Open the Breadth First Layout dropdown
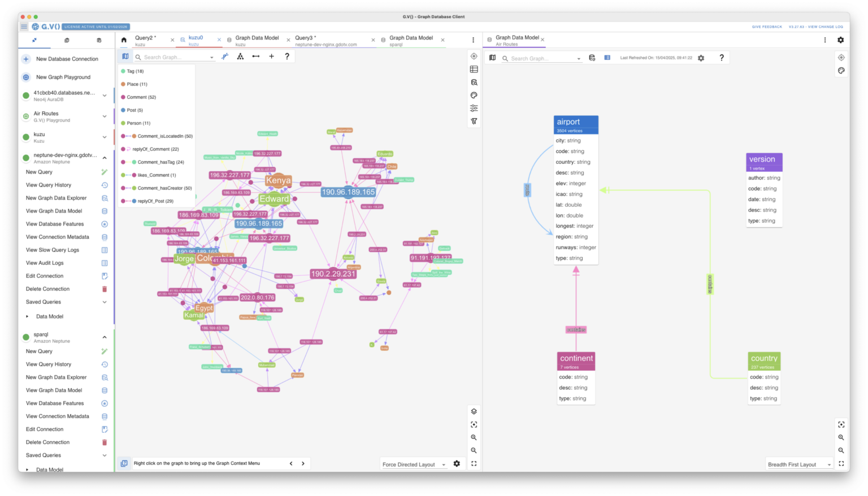Viewport: 868px width, 496px height. [800, 465]
